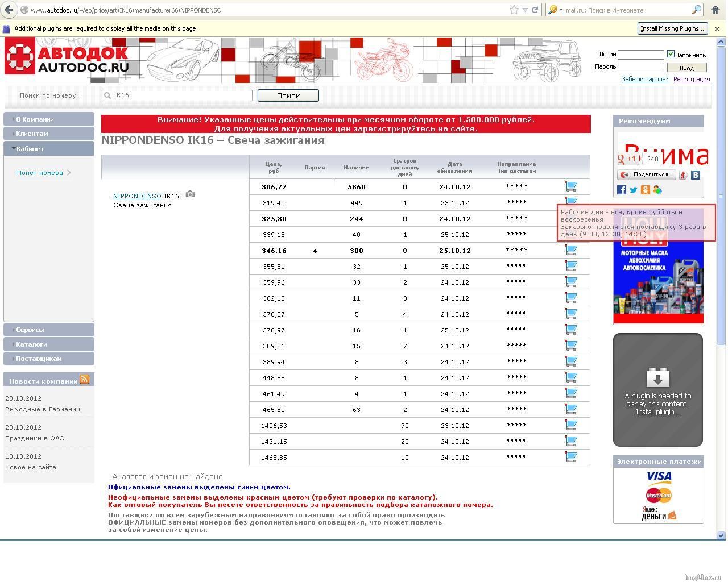Add the 389,81 price offer to cart
Screen dimensions: 728x582
(571, 346)
